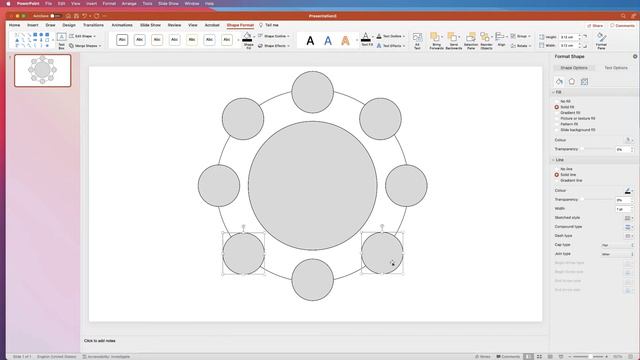Viewport: 640px width, 360px height.
Task: Switch to Size & Properties icon tab
Action: coord(584,82)
